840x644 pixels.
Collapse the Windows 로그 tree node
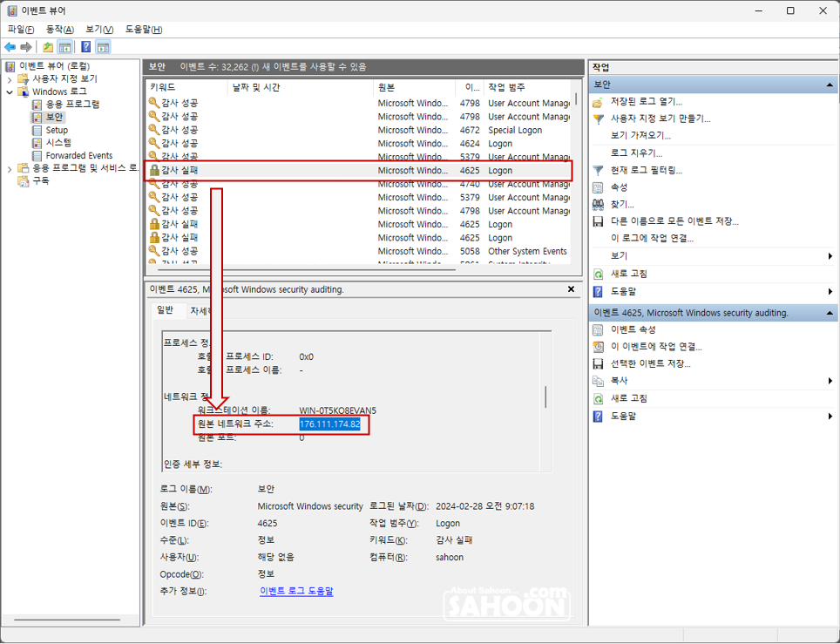pos(10,92)
